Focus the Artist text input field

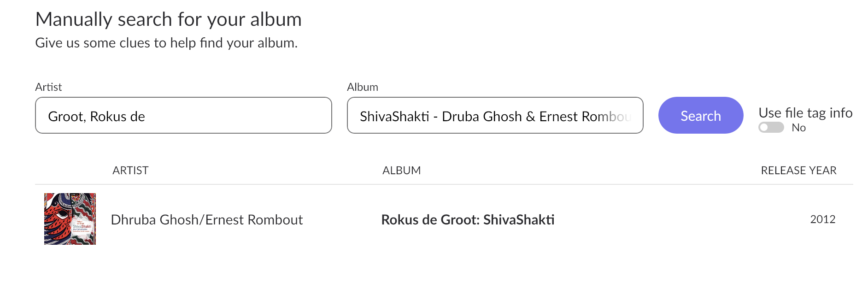tap(183, 115)
